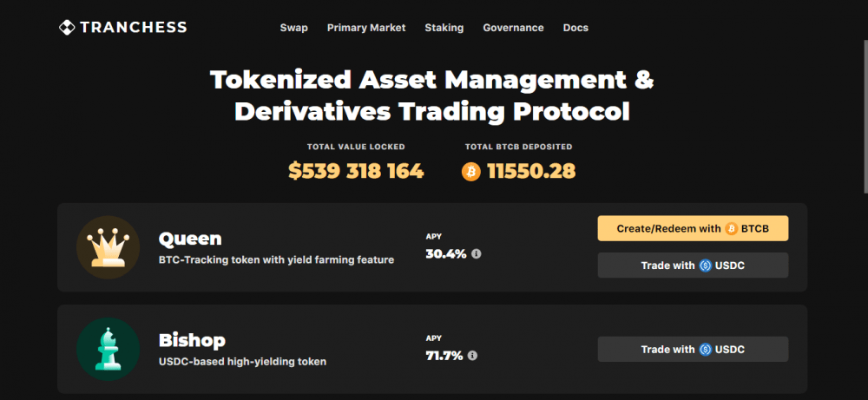
Task: Click the Tranchess logo icon
Action: click(67, 27)
